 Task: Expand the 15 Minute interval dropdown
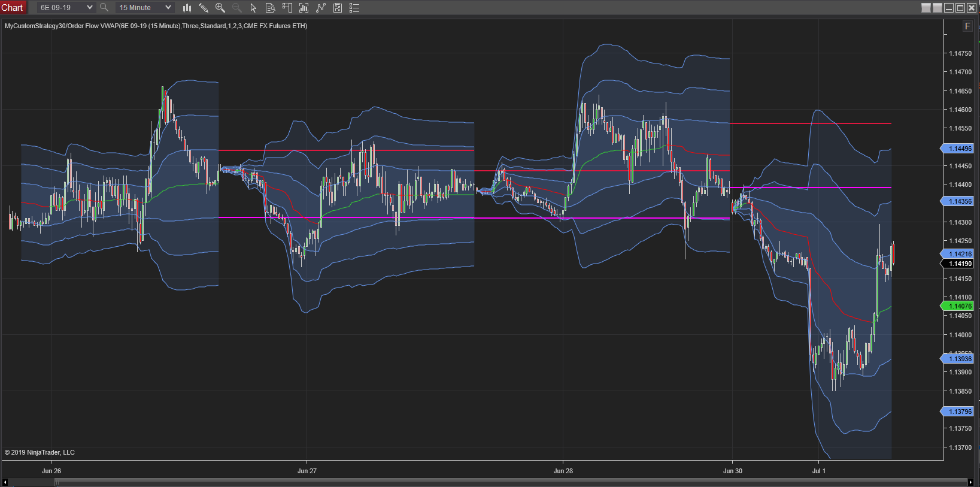click(x=168, y=8)
